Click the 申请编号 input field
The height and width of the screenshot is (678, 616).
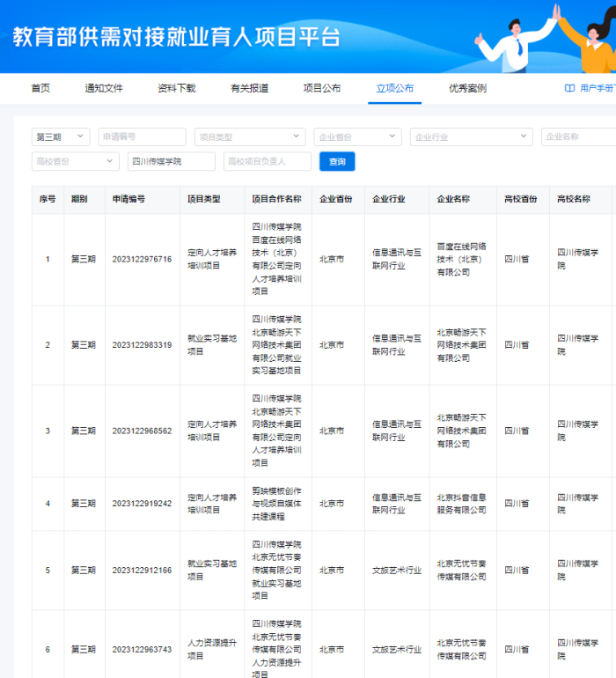pyautogui.click(x=142, y=136)
